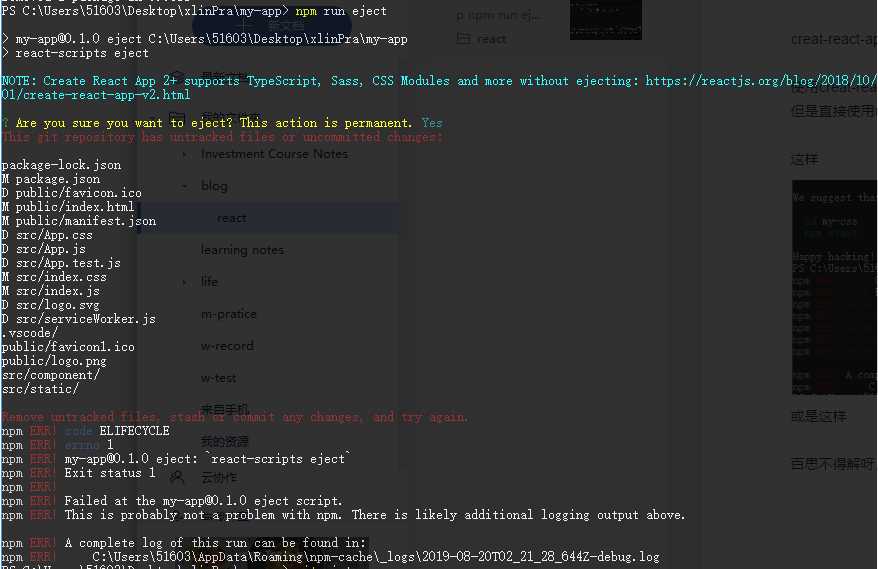The image size is (878, 569).
Task: Click the embedded terminal screenshot in the note
Action: tap(834, 287)
